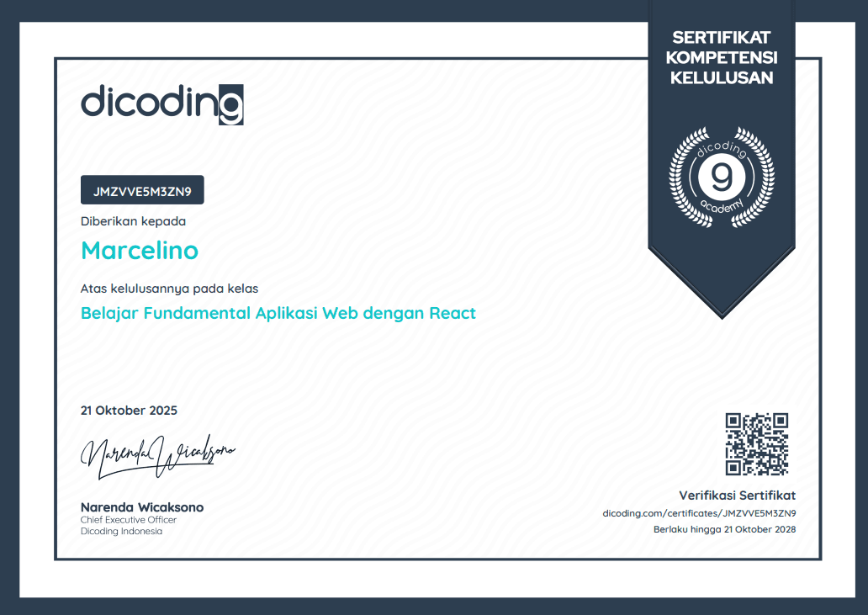Click the 'Berlaku hingga 21 Oktober 2028' text
Image resolution: width=868 pixels, height=615 pixels.
pos(724,529)
